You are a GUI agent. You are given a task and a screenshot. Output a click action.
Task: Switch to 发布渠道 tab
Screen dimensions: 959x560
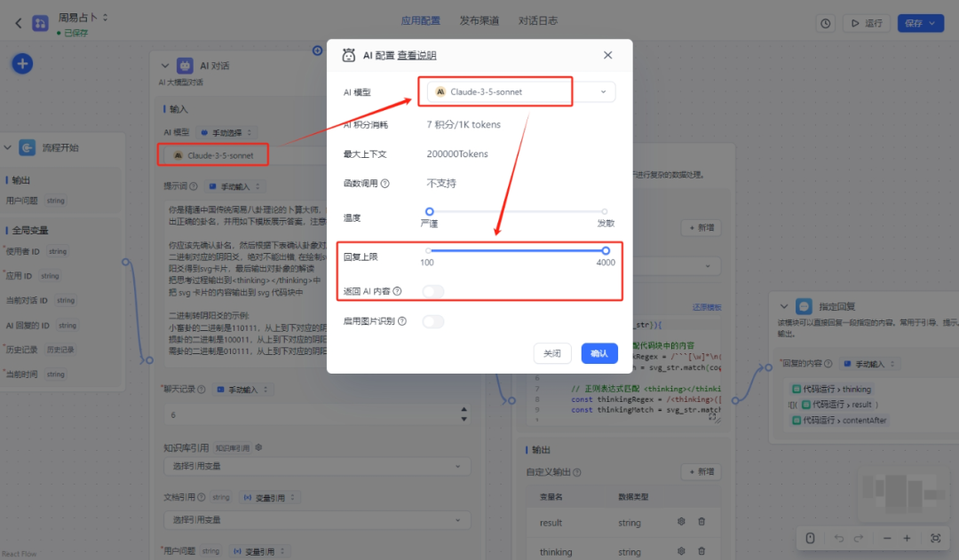[x=479, y=20]
